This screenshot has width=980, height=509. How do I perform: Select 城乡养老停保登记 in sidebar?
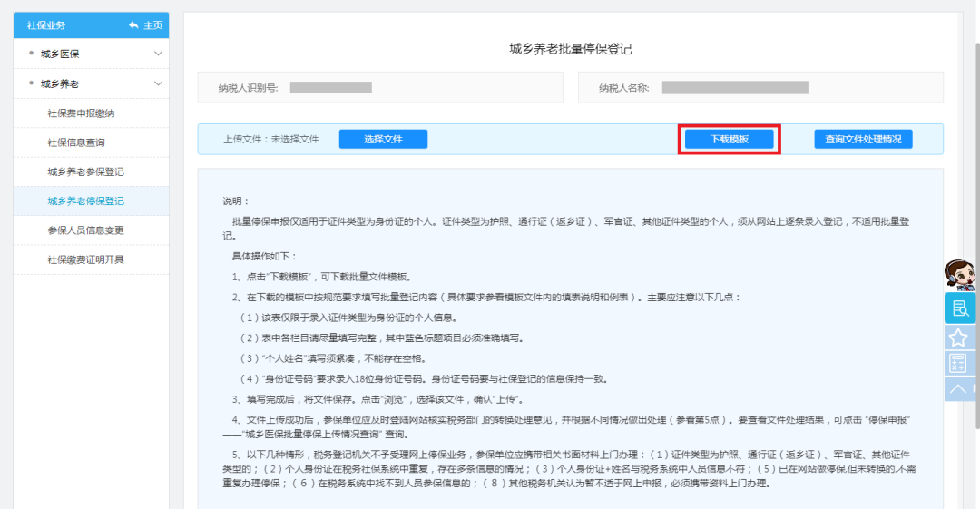(85, 201)
